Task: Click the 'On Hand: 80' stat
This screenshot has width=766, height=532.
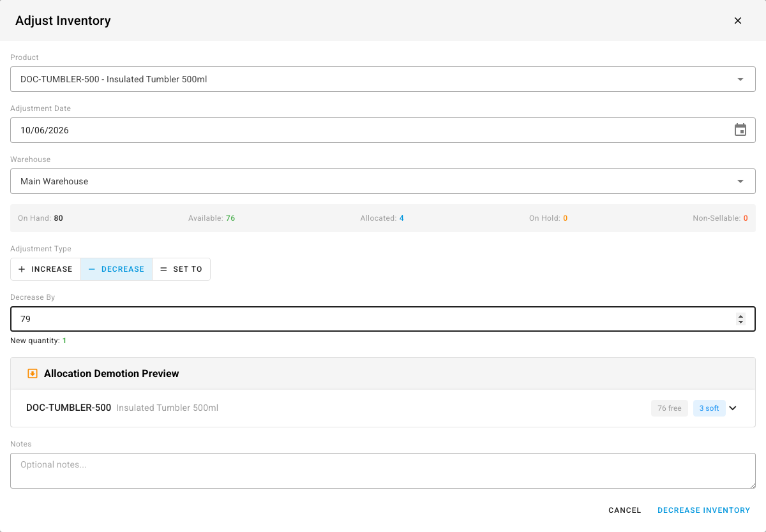Action: [40, 218]
